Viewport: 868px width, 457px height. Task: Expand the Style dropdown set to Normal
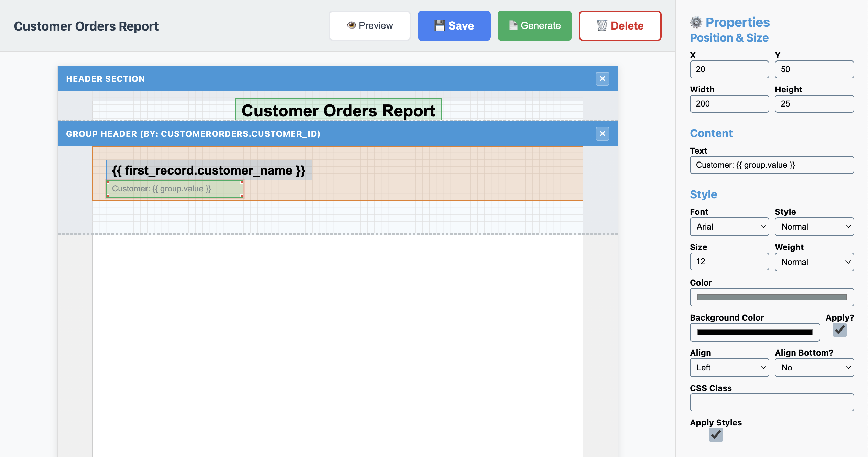coord(814,226)
